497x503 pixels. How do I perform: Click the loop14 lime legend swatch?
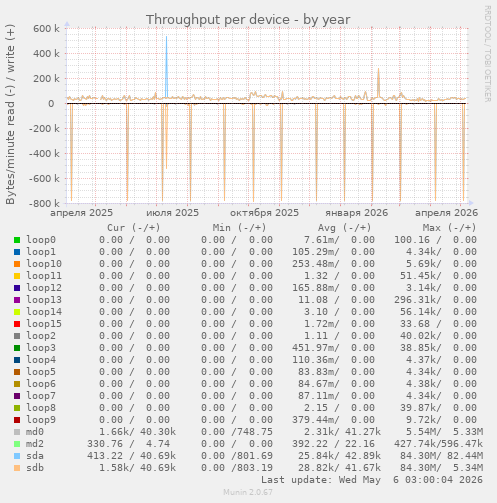click(x=17, y=312)
